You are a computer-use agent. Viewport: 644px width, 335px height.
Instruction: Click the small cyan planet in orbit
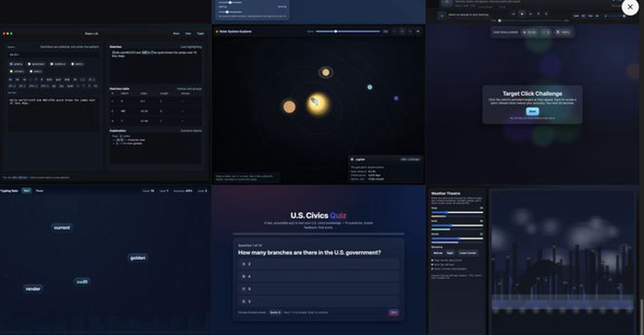pos(370,87)
